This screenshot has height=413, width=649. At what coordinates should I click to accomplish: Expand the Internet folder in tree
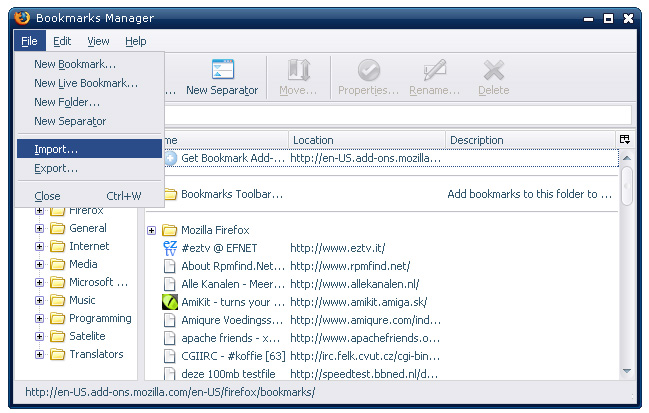point(39,246)
